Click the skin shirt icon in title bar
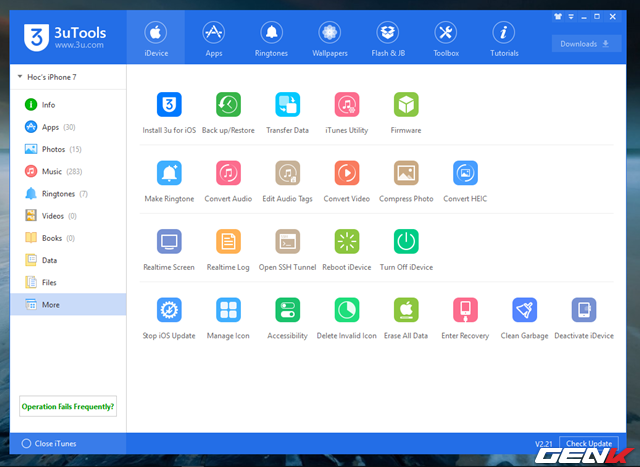The height and width of the screenshot is (467, 640). click(x=558, y=17)
